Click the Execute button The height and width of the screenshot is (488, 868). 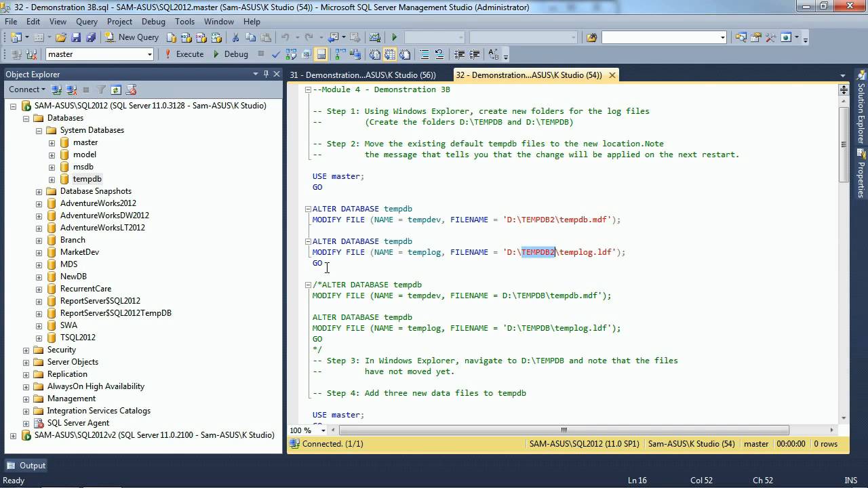coord(184,54)
